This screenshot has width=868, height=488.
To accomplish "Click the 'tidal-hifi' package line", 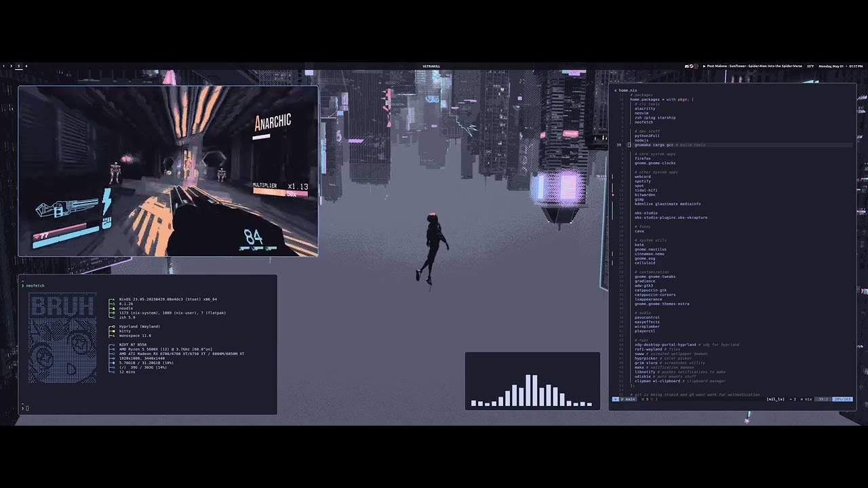I will click(646, 190).
